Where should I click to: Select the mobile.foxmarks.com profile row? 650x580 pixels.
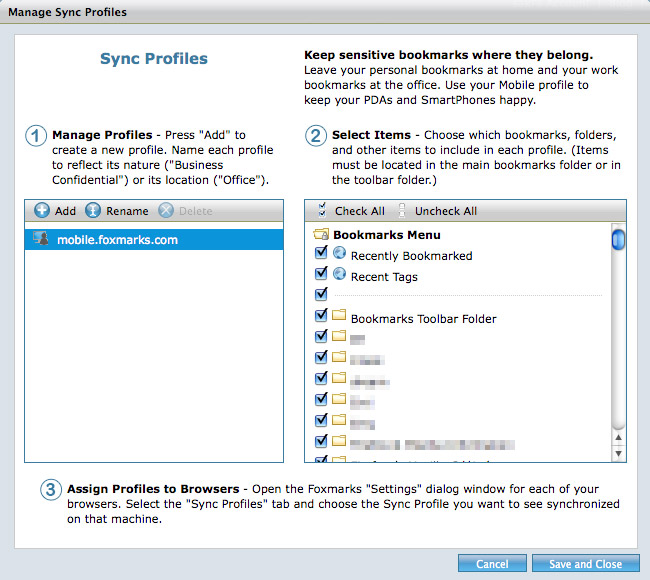154,239
